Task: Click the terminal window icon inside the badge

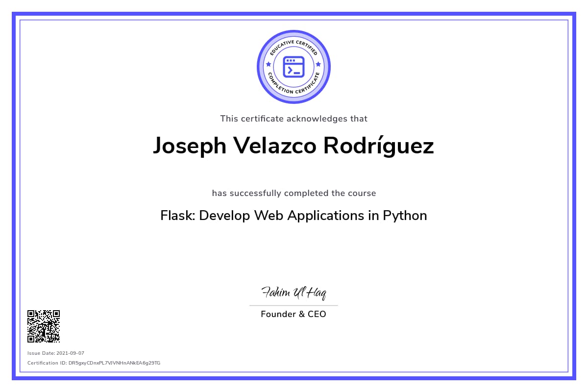Action: (x=294, y=67)
